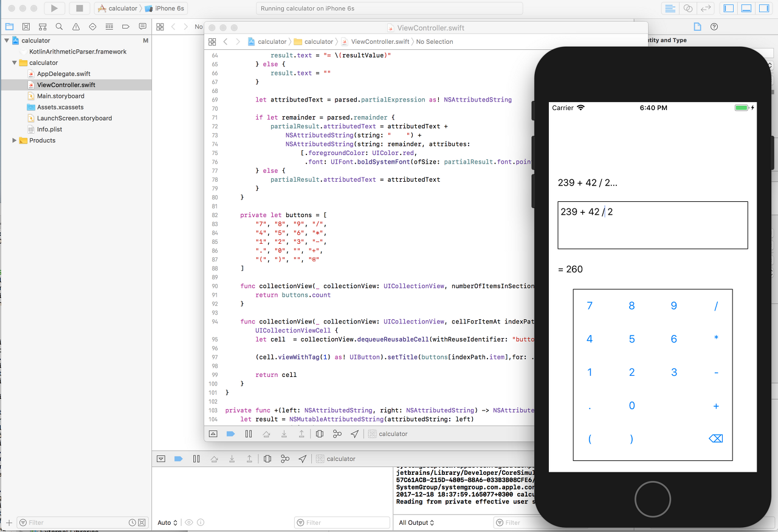Open the Auto variables scope dropdown
Viewport: 778px width, 532px height.
pyautogui.click(x=168, y=523)
